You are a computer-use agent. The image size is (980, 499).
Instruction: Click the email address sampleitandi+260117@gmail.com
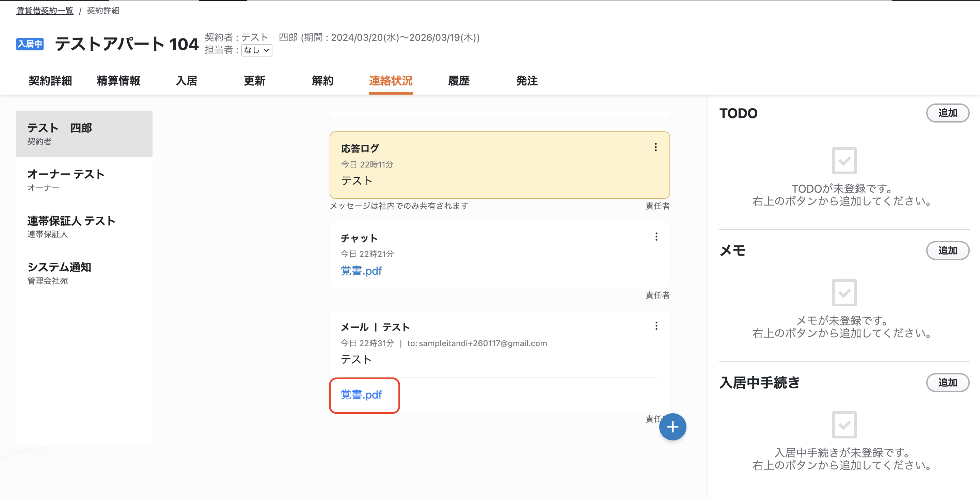[x=483, y=343]
